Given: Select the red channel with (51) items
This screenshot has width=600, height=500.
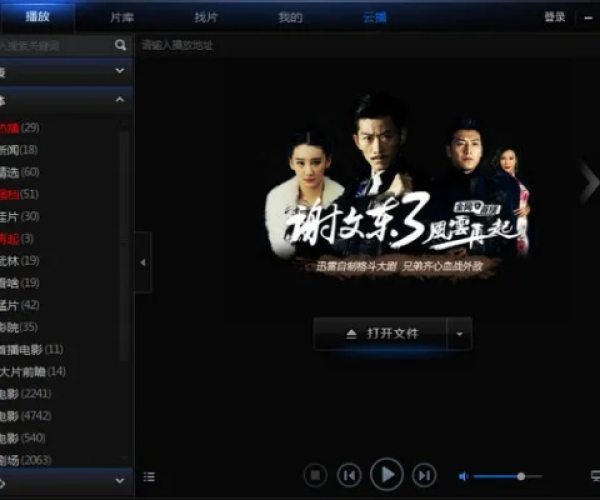Looking at the screenshot, I should click(19, 194).
